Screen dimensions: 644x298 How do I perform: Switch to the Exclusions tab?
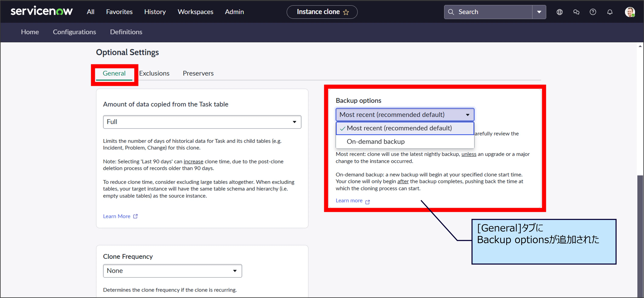click(x=154, y=73)
